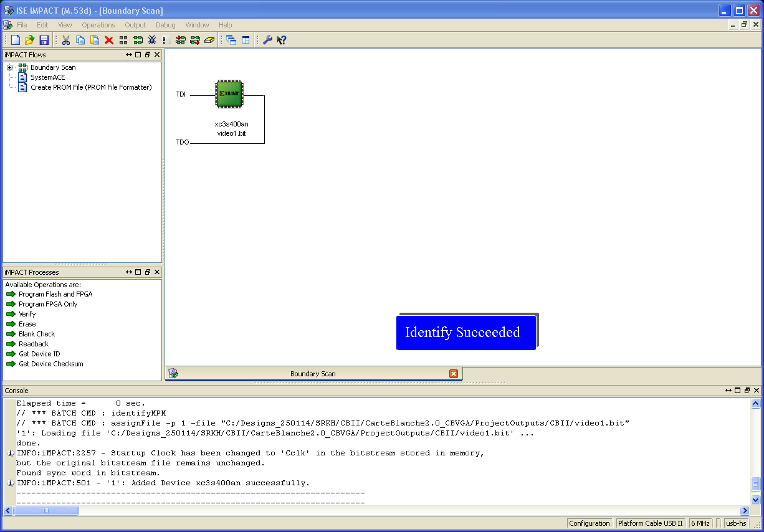Click the console vertical scrollbar up arrow
The height and width of the screenshot is (532, 764).
pos(756,404)
